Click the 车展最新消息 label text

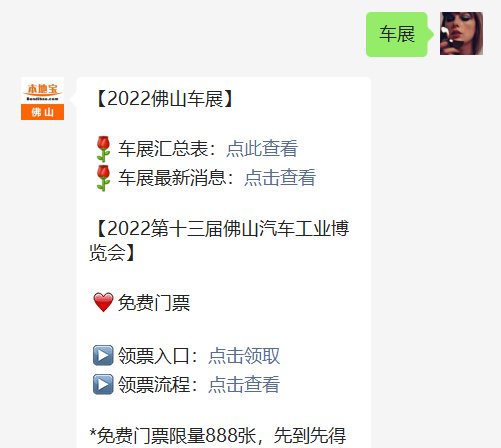(x=172, y=178)
